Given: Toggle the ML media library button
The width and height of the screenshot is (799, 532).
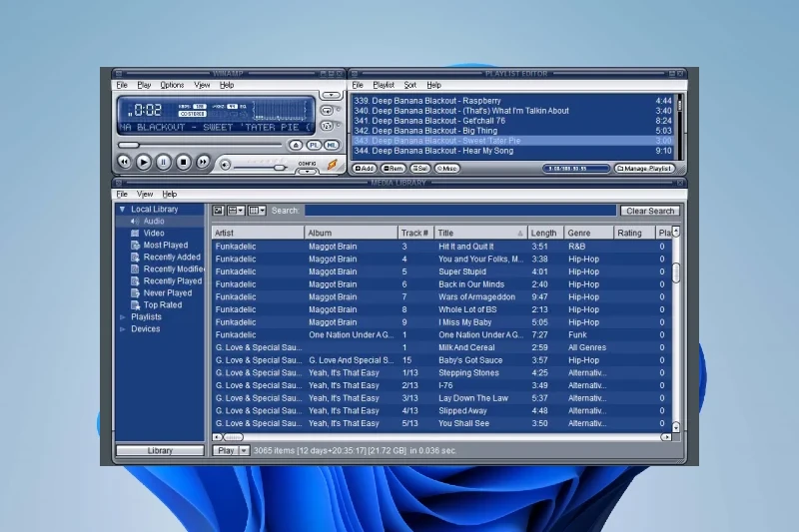Looking at the screenshot, I should coord(332,145).
